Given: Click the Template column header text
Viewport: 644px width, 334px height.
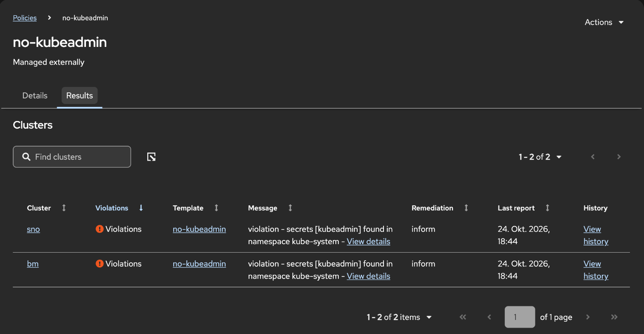Looking at the screenshot, I should [x=188, y=208].
